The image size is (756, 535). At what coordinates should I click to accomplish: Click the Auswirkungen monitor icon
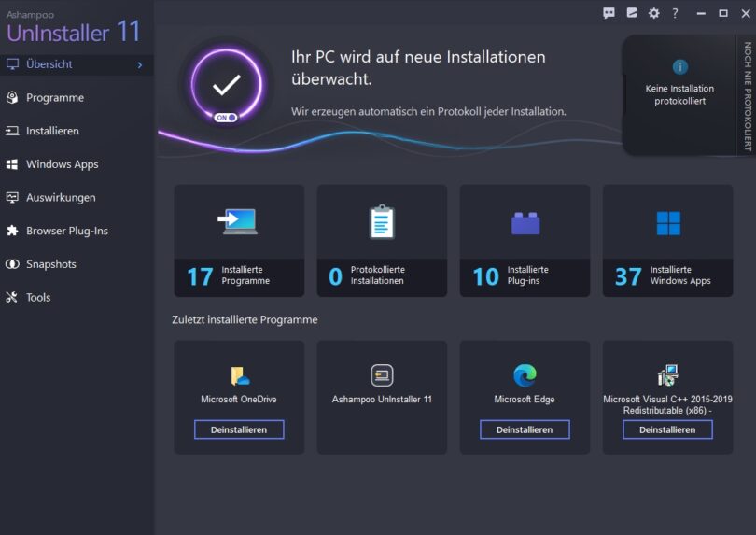(x=12, y=197)
